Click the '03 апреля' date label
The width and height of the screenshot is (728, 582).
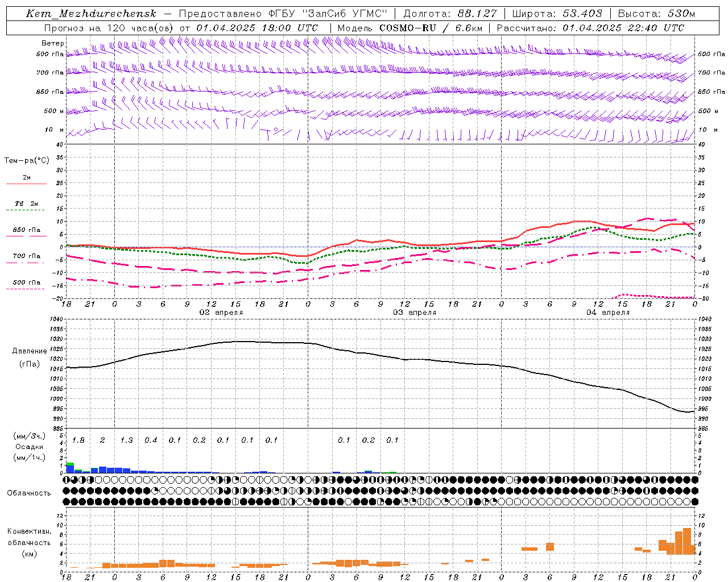[x=415, y=313]
